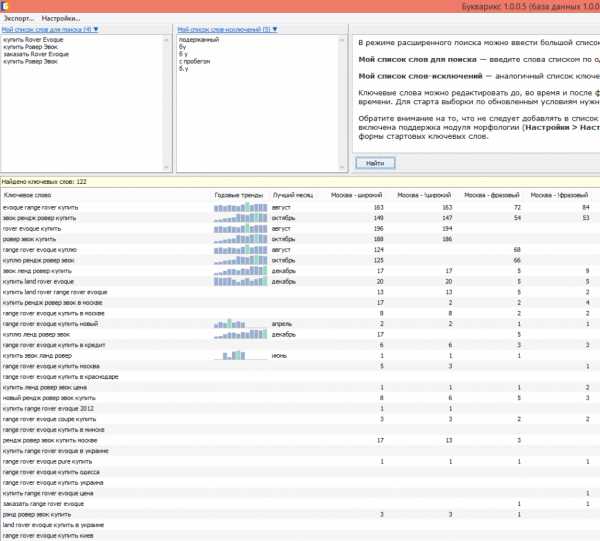600x541 pixels.
Task: Open the Настройки menu
Action: [x=60, y=19]
